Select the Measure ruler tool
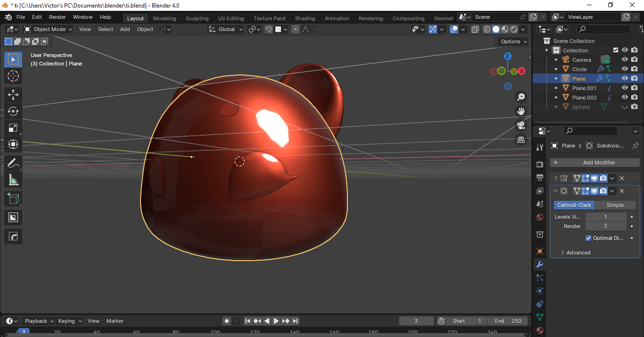Screen dimensions: 644x337 tap(13, 180)
